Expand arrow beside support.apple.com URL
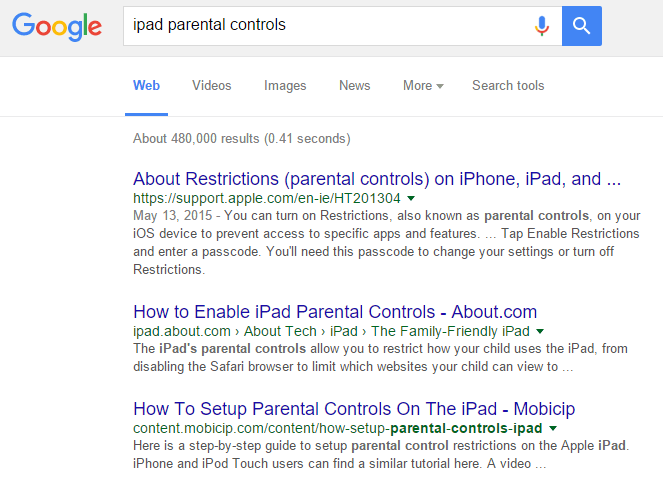 click(x=411, y=198)
